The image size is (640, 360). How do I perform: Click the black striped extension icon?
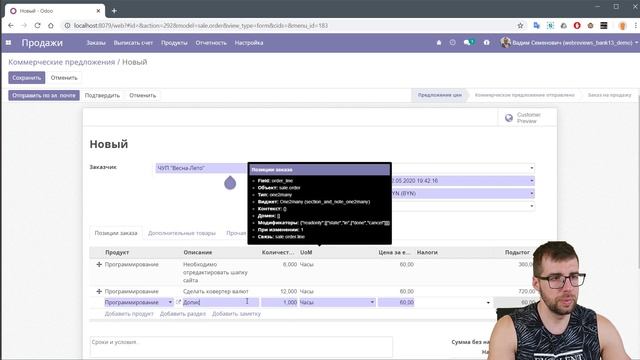[x=604, y=25]
